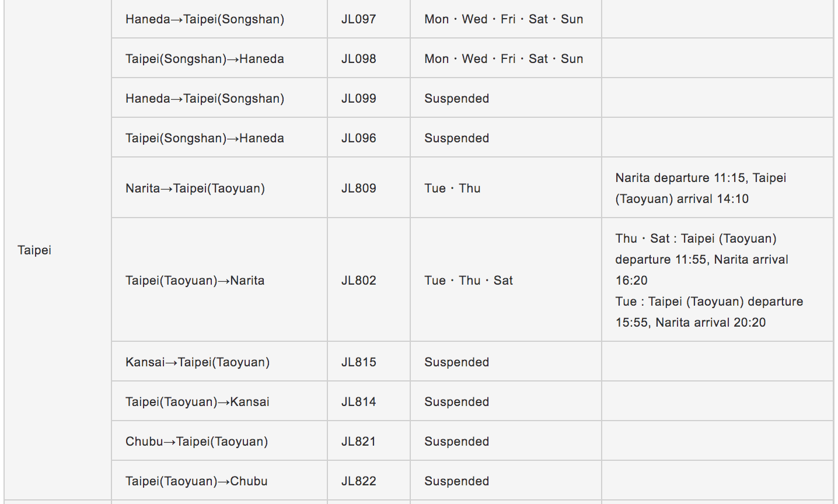This screenshot has height=504, width=838.
Task: Click flight number JL802
Action: (358, 281)
